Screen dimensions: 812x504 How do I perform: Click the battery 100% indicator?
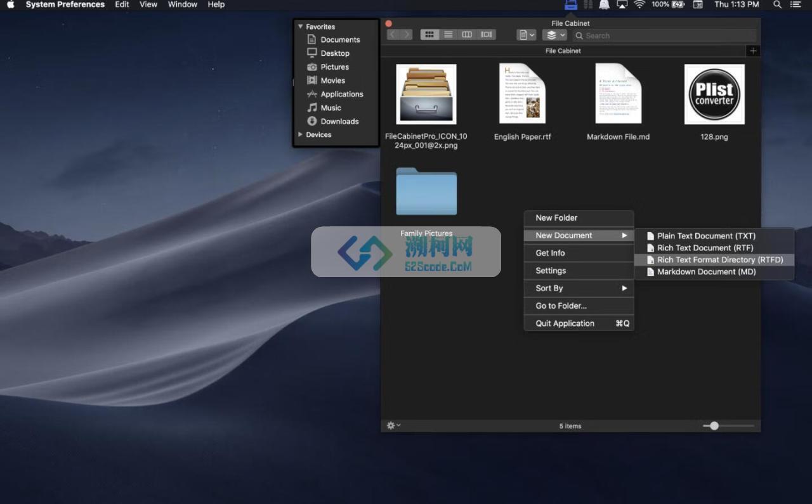click(x=668, y=4)
